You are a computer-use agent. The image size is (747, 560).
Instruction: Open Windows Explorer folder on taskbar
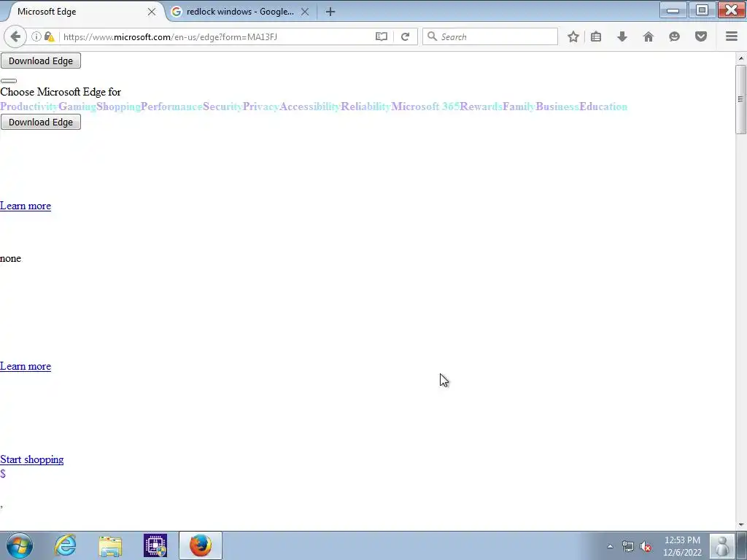pos(110,545)
